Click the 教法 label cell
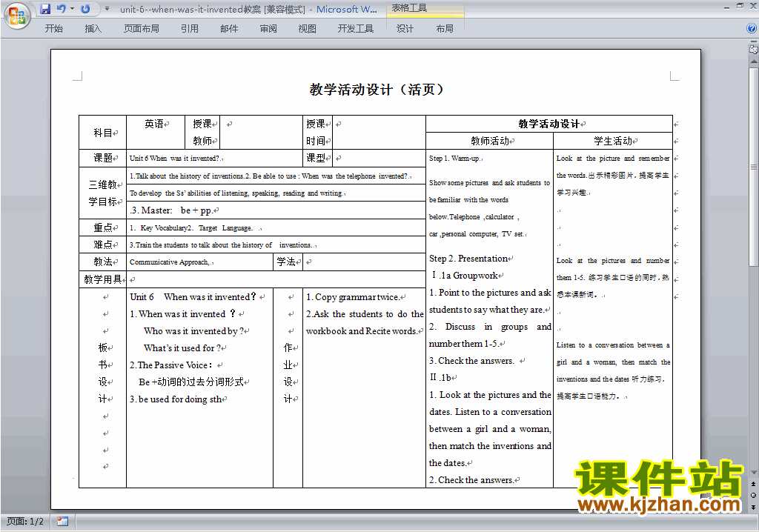Image resolution: width=759 pixels, height=532 pixels. point(102,262)
